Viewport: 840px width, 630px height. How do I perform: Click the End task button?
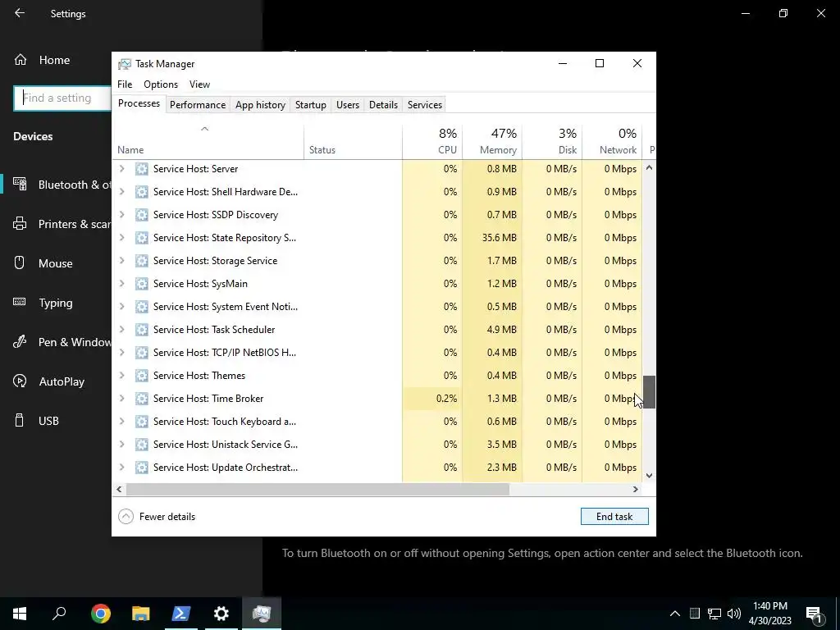(614, 517)
